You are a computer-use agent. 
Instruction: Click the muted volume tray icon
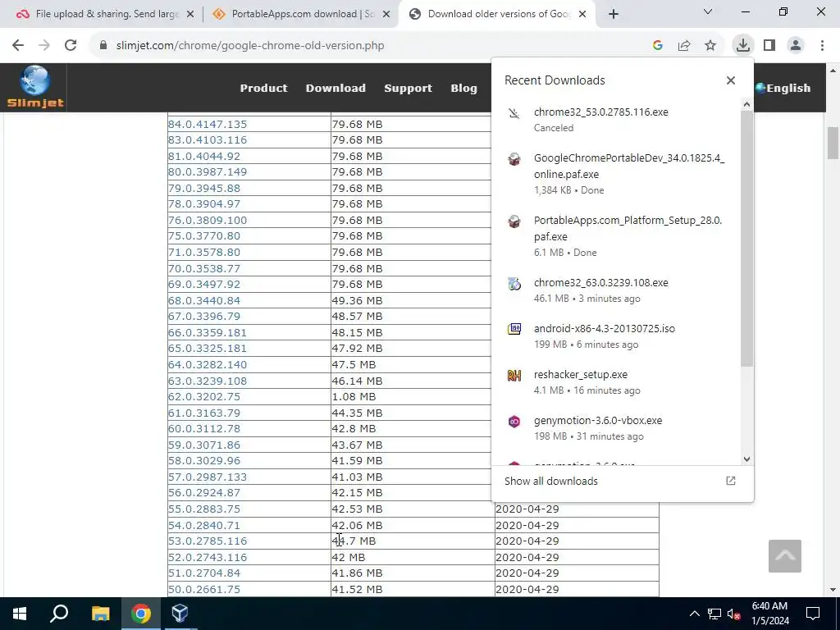(x=734, y=614)
